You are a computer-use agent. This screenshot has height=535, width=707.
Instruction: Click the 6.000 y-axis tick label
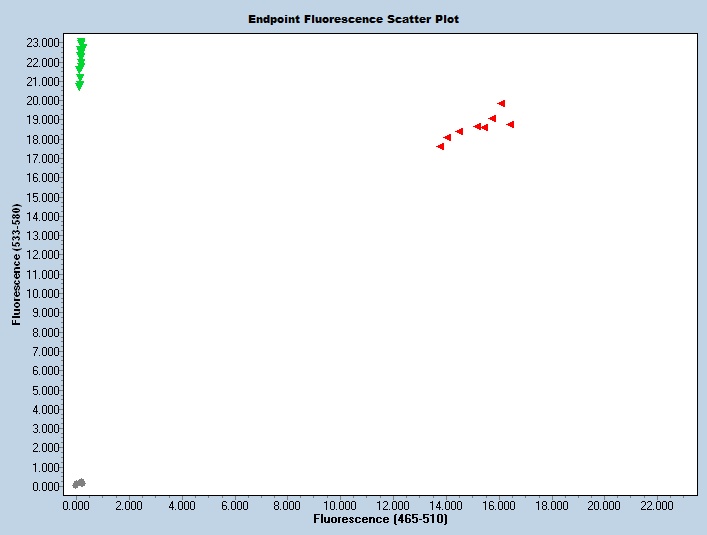45,371
